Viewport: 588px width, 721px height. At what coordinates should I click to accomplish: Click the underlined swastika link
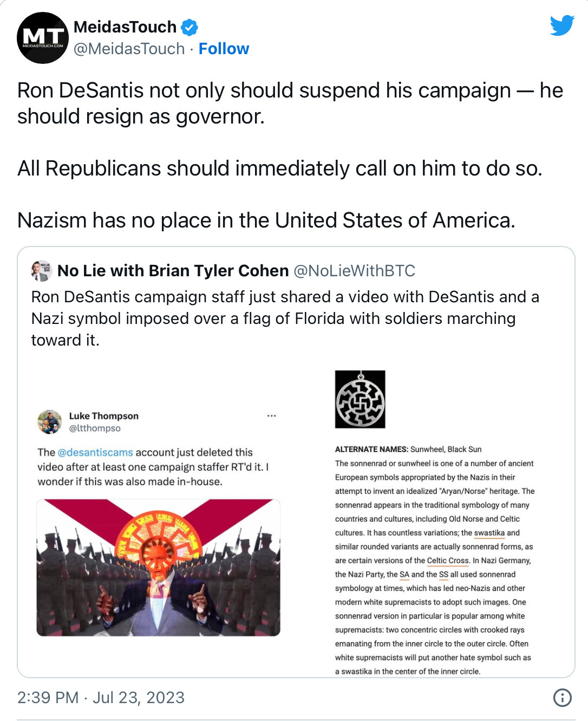489,533
